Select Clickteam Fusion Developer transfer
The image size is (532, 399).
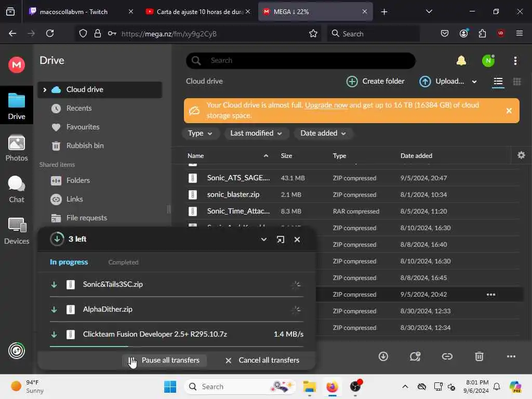177,334
